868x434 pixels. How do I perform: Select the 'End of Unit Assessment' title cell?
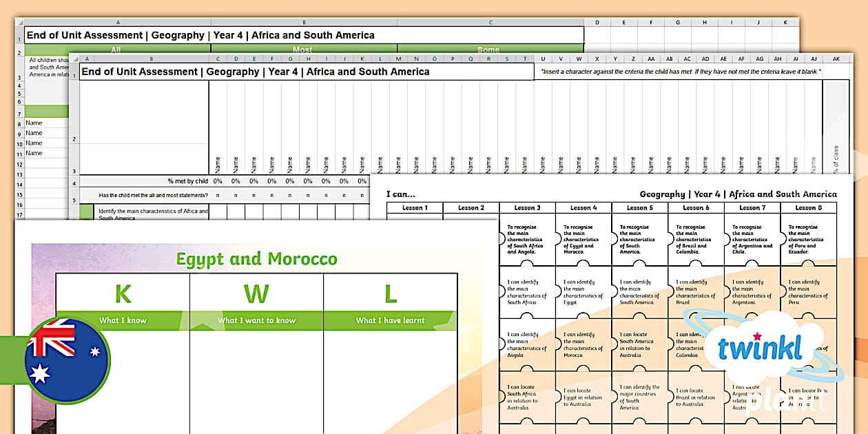pos(207,71)
